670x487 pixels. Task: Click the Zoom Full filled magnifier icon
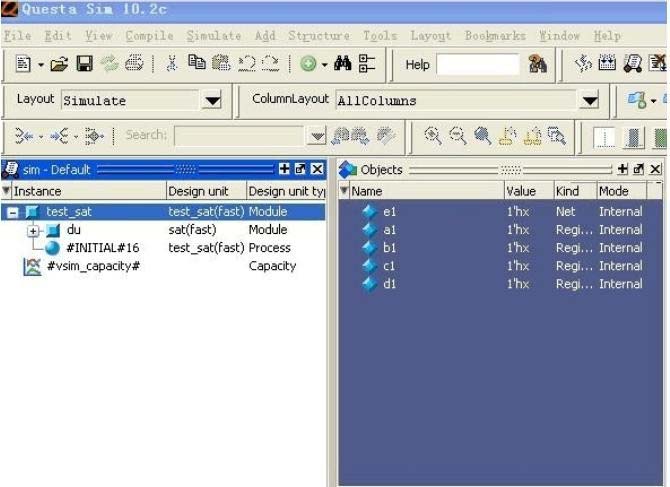tap(482, 136)
